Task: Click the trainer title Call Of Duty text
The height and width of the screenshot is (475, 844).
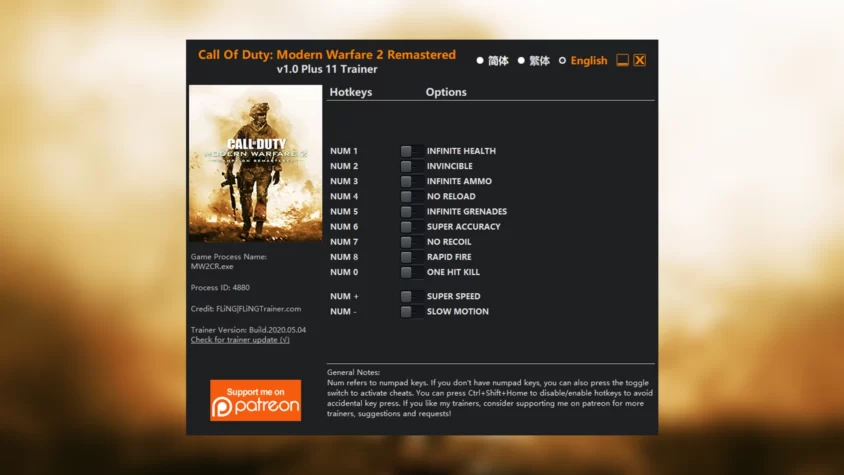Action: 327,55
